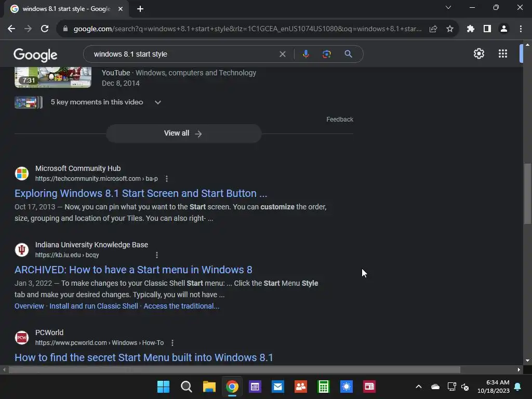
Task: Open Google apps grid
Action: (503, 54)
